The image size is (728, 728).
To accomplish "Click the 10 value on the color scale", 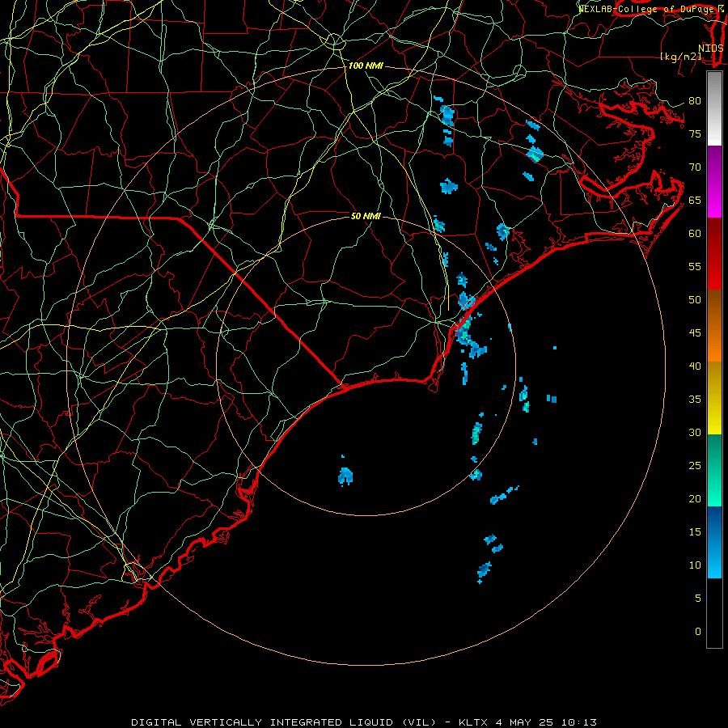I will click(x=695, y=565).
